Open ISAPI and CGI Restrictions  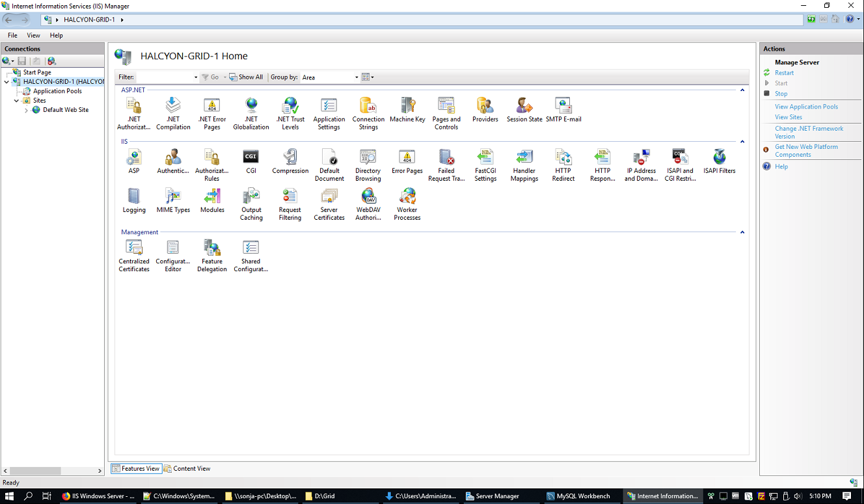tap(681, 165)
